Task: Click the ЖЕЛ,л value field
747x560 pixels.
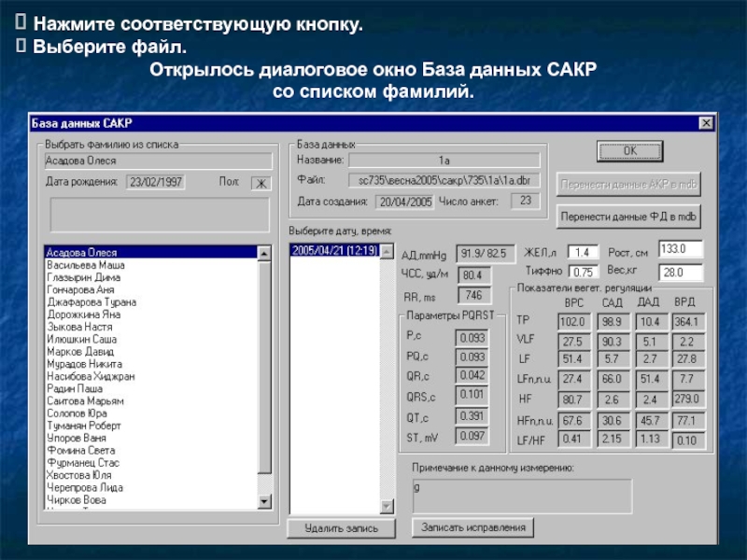Action: (x=583, y=252)
